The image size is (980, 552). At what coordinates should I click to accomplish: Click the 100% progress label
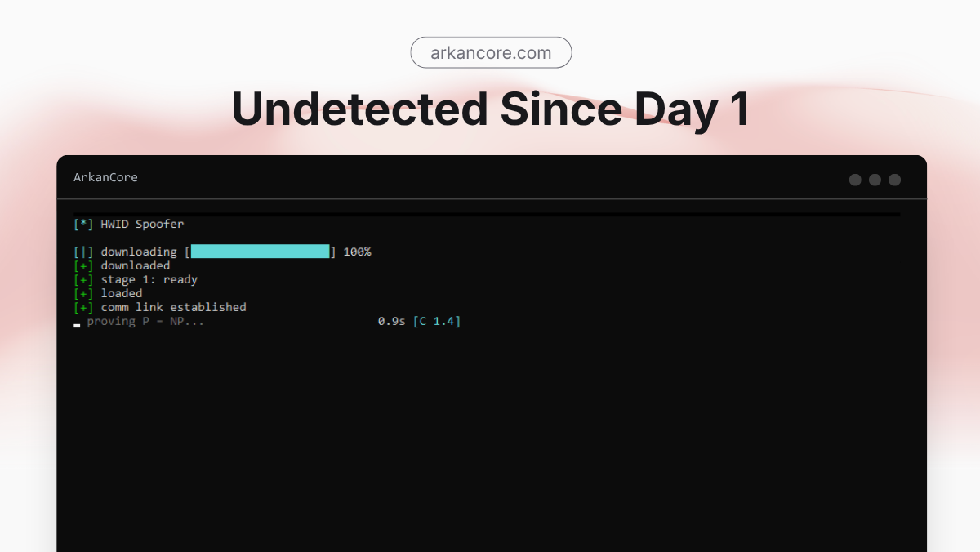click(x=357, y=252)
